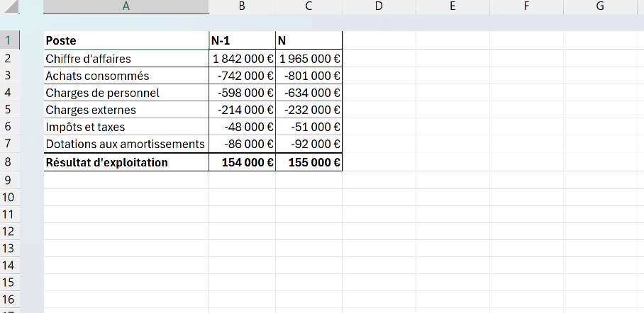
Task: Select the 'Chiffre d'affaires' cell
Action: tap(126, 59)
